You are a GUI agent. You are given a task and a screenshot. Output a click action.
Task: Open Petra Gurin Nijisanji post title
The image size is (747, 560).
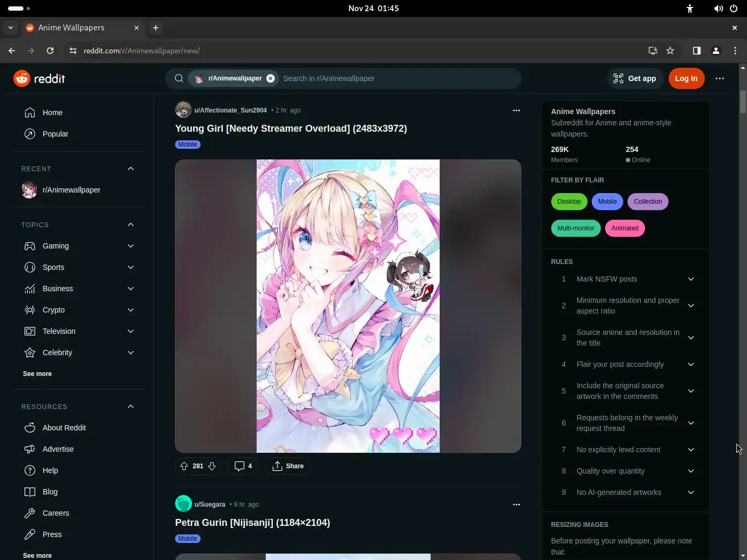[252, 523]
